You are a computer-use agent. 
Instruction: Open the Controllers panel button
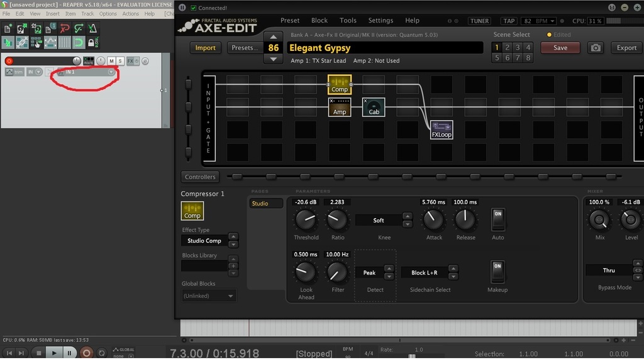[200, 177]
